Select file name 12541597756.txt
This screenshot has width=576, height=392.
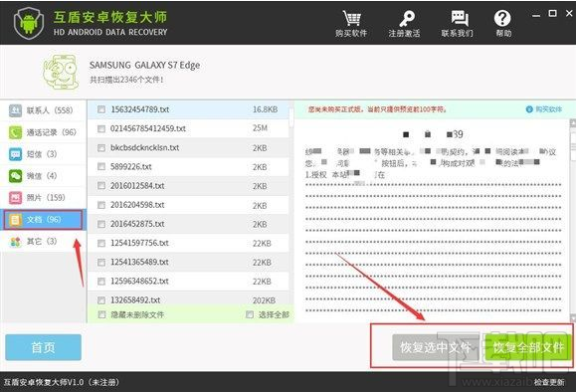[x=139, y=243]
